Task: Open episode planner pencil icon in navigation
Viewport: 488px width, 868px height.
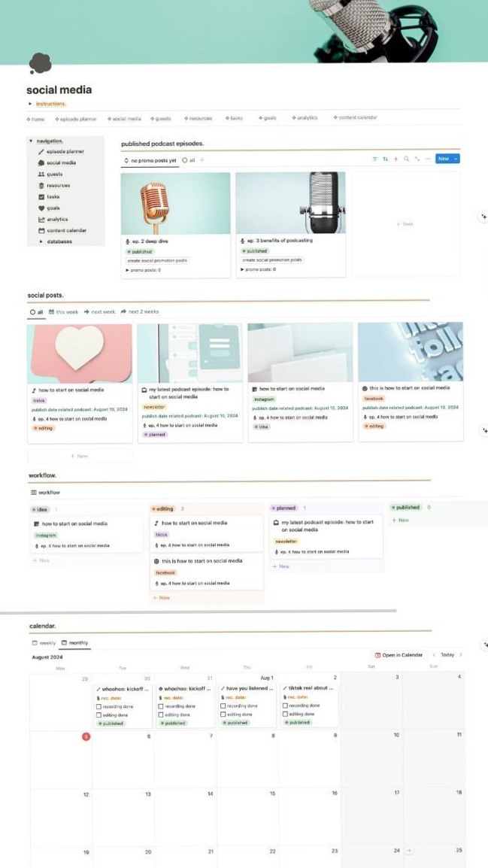Action: coord(41,151)
